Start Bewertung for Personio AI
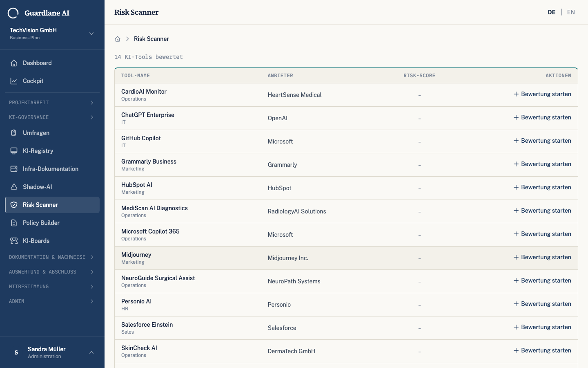Image resolution: width=588 pixels, height=368 pixels. pyautogui.click(x=542, y=304)
